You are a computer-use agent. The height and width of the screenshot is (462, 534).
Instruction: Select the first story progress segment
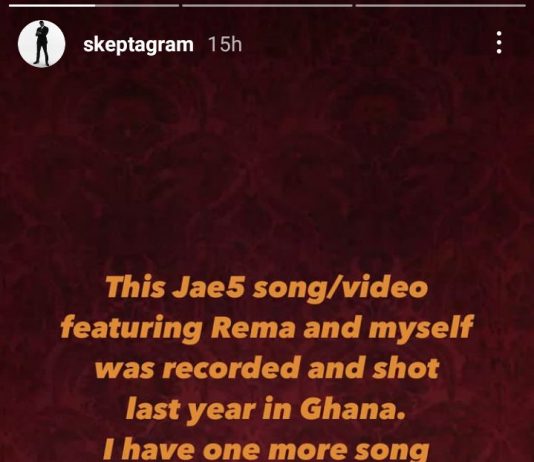pos(94,5)
